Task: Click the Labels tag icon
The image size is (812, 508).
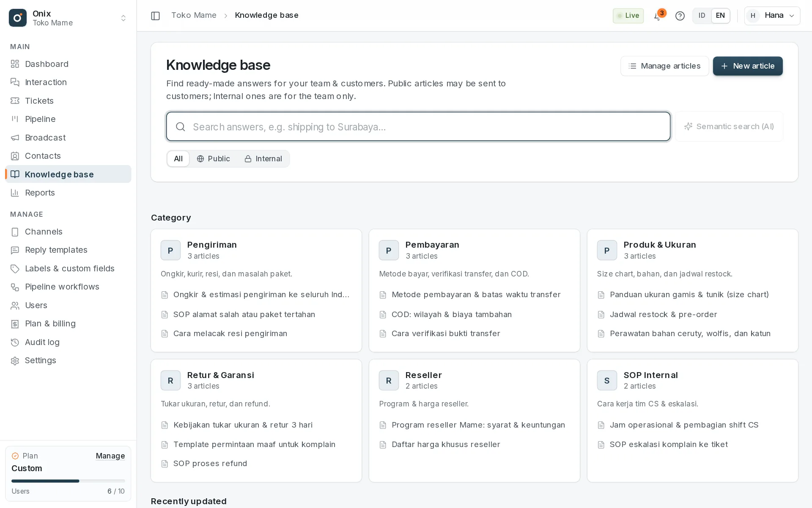Action: point(15,268)
